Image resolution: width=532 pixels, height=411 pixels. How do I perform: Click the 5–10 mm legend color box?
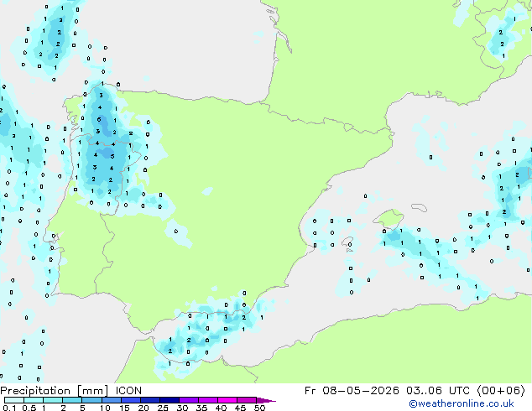pos(91,400)
